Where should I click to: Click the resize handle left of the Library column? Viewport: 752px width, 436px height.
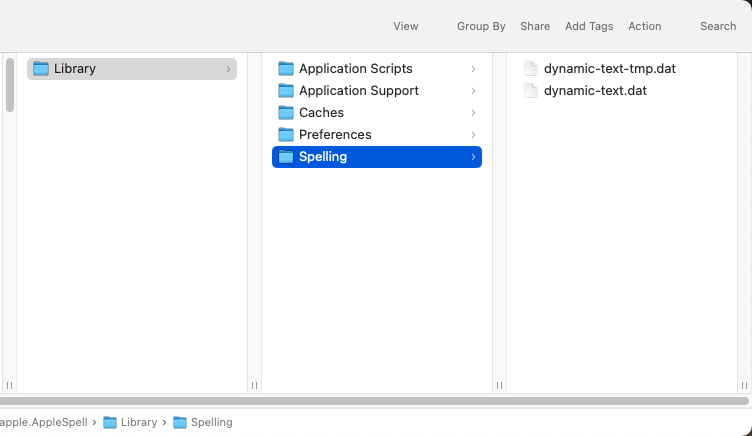pyautogui.click(x=9, y=386)
